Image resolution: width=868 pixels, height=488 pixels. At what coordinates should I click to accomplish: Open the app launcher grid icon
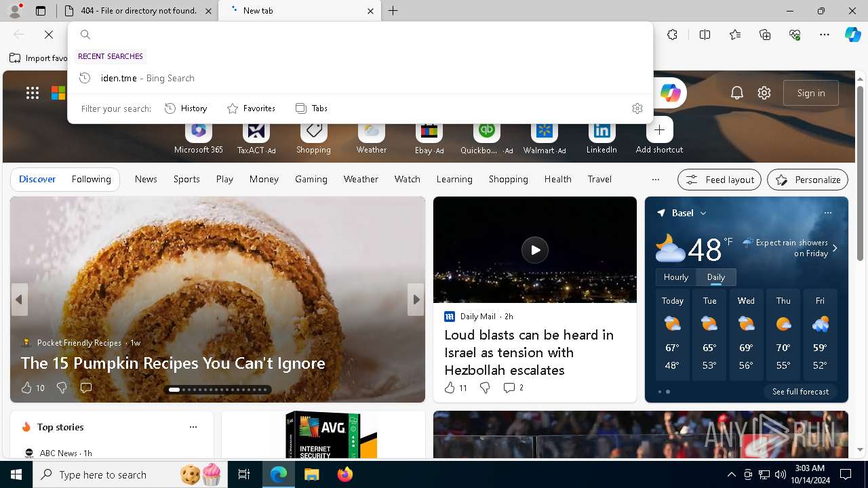(33, 93)
